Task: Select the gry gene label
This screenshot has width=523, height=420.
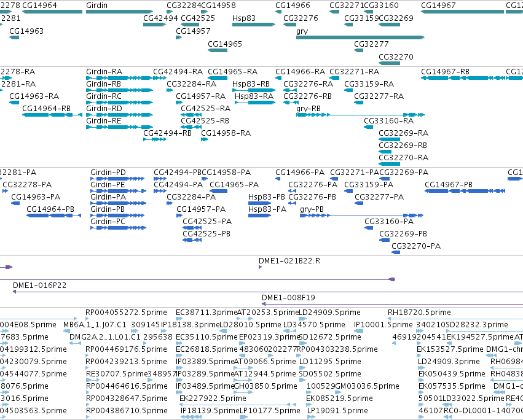Action: pos(302,31)
